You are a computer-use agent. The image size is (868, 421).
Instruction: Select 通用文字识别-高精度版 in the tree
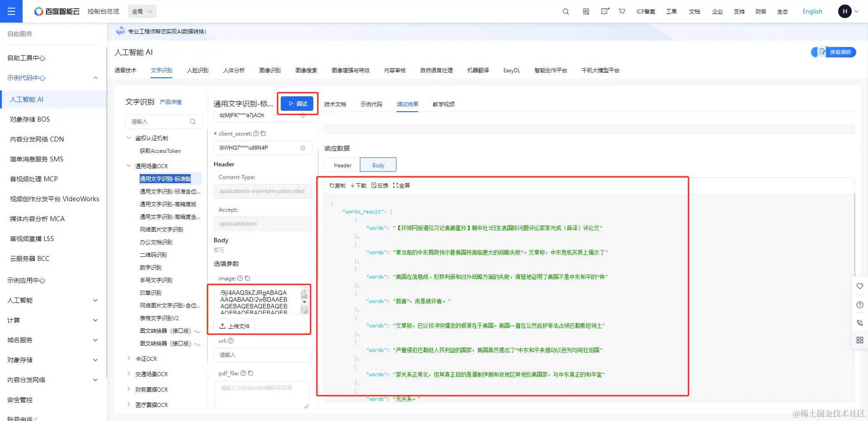(168, 204)
